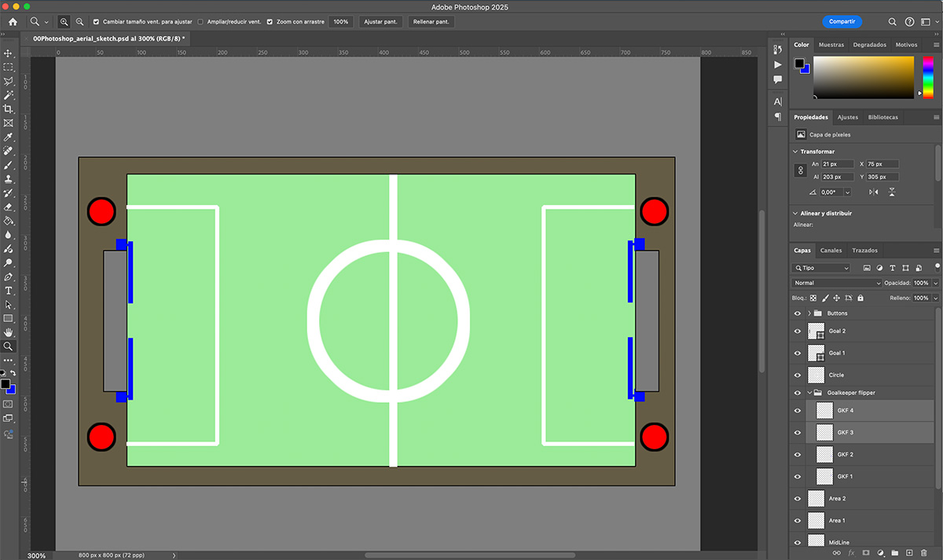Select the Eyedropper tool
This screenshot has height=560, width=943.
pos(9,137)
